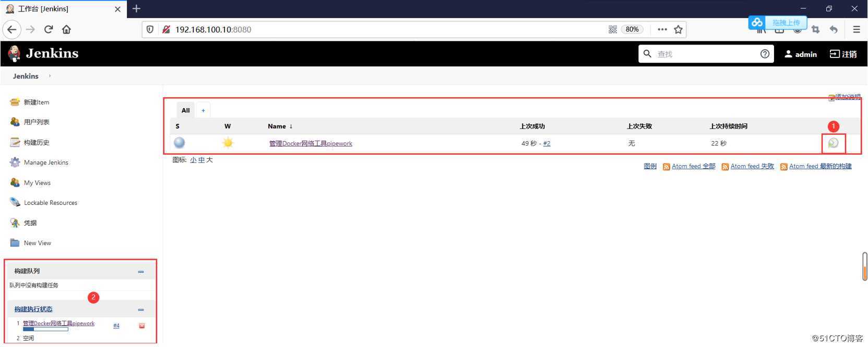Click the screenshot crop toolbar icon
868x347 pixels.
click(x=815, y=30)
